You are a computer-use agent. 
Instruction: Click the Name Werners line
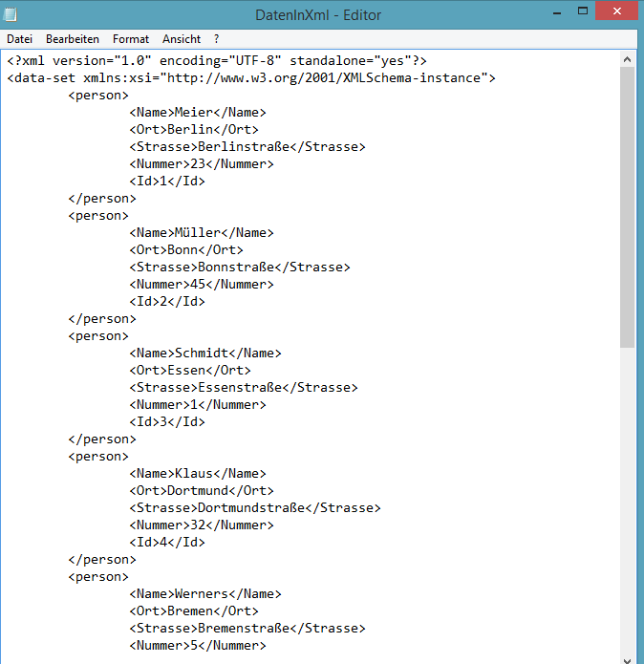coord(205,593)
